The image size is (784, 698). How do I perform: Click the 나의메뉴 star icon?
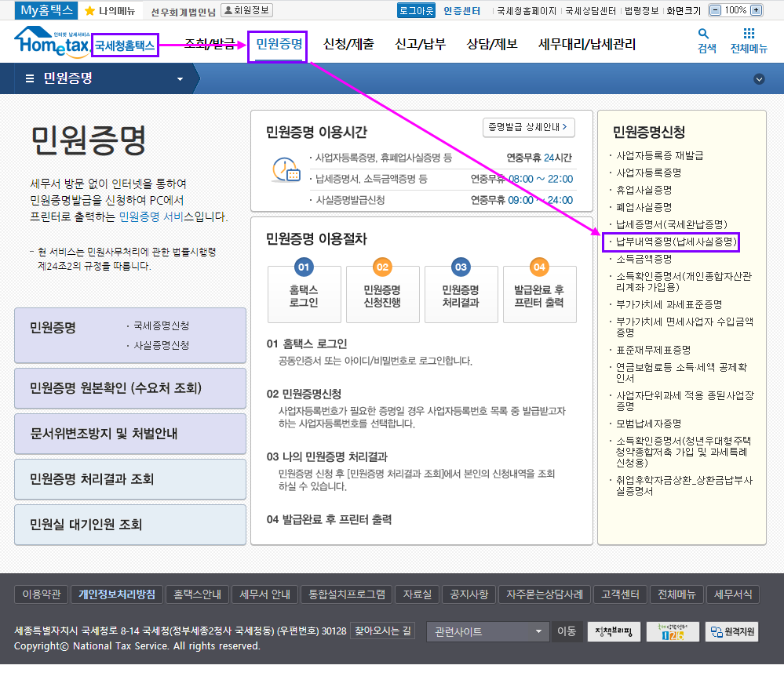[x=90, y=11]
